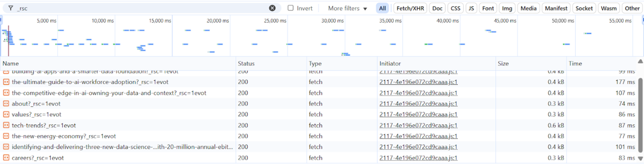644x165 pixels.
Task: Click the 101 ms time cell
Action: pos(601,147)
